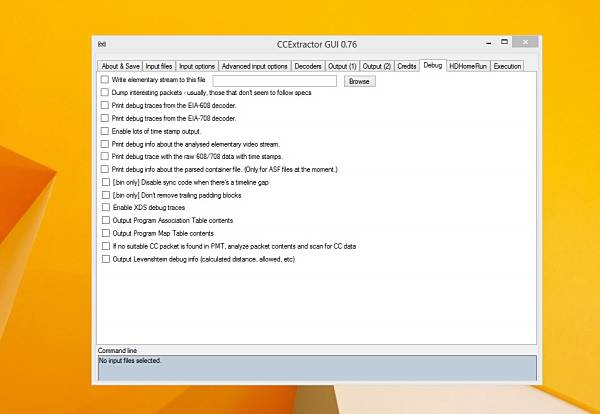This screenshot has width=600, height=414.
Task: Enable scan for CC data if no PMT packet
Action: click(x=106, y=246)
